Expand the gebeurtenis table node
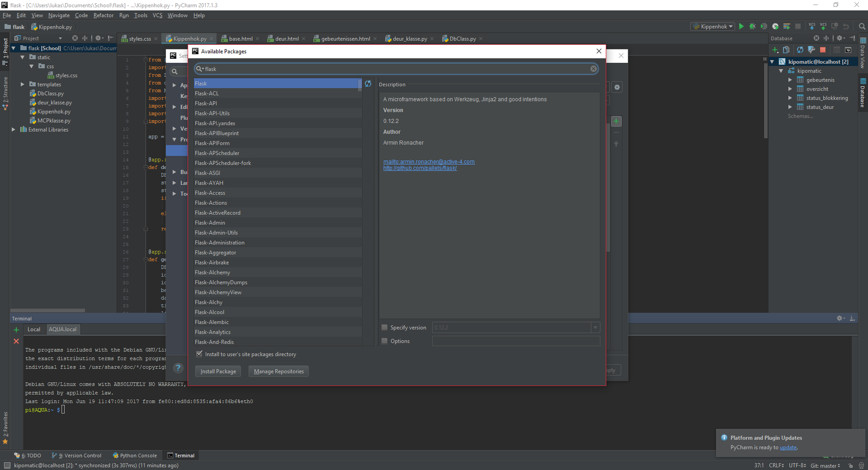Viewport: 868px width, 470px height. [790, 80]
